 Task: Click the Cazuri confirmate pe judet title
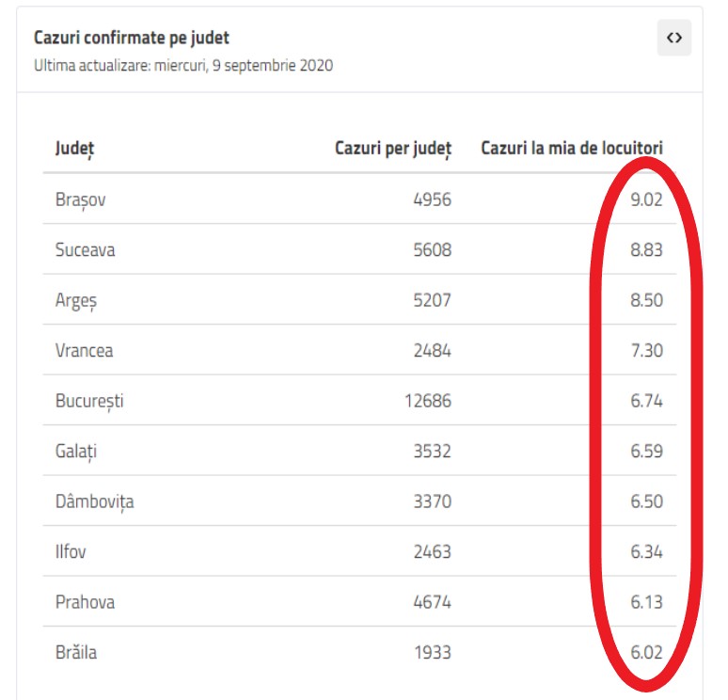[132, 38]
